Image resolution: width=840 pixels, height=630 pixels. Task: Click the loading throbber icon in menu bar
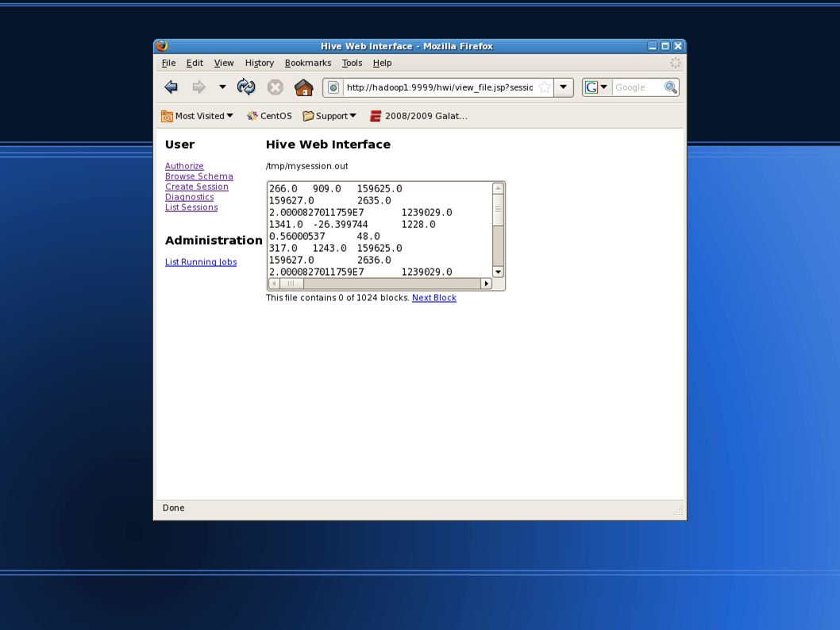click(675, 63)
